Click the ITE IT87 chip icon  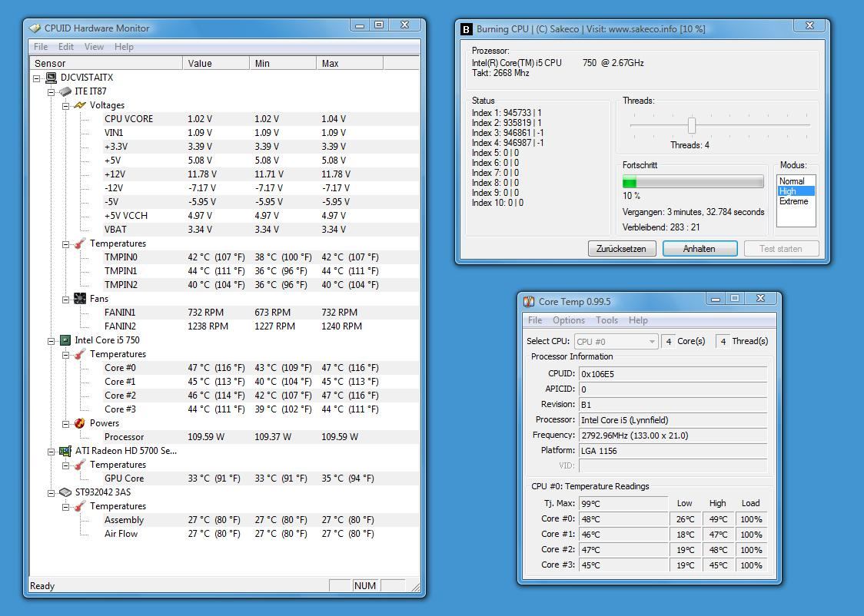pos(65,91)
